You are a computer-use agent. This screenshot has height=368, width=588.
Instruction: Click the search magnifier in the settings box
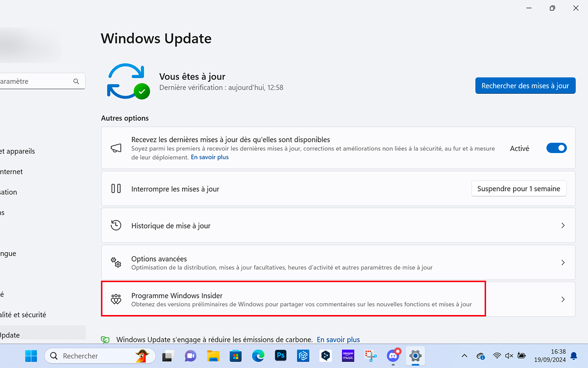pyautogui.click(x=76, y=81)
